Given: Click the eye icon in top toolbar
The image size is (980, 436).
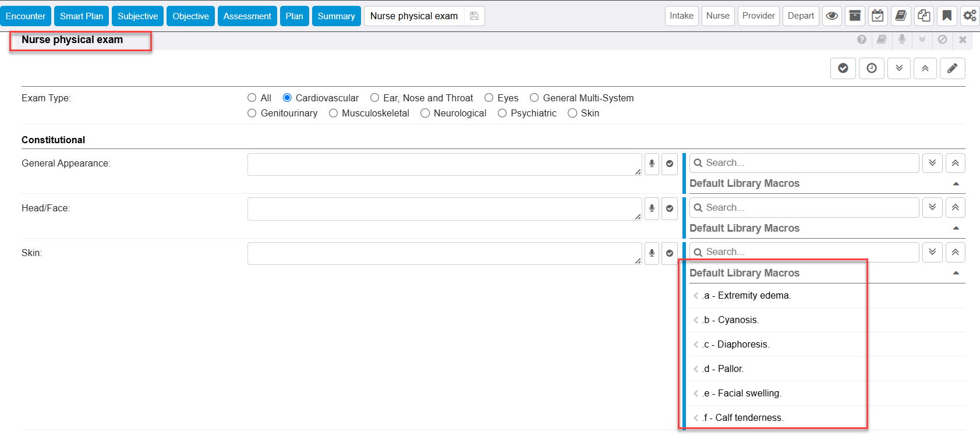Looking at the screenshot, I should pos(832,16).
